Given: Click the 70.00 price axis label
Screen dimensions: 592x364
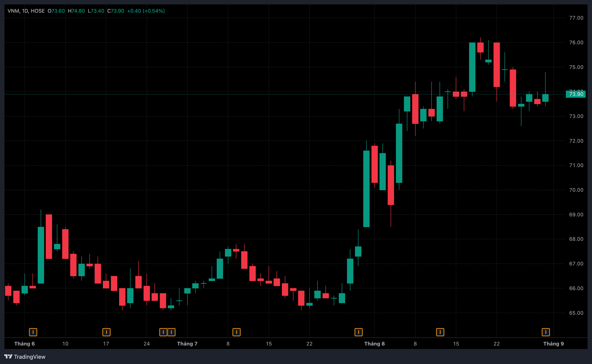Looking at the screenshot, I should [x=576, y=190].
